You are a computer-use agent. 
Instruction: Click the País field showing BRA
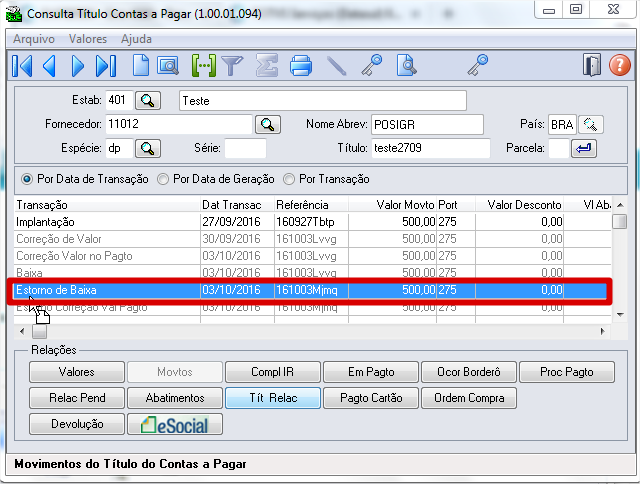tap(562, 124)
